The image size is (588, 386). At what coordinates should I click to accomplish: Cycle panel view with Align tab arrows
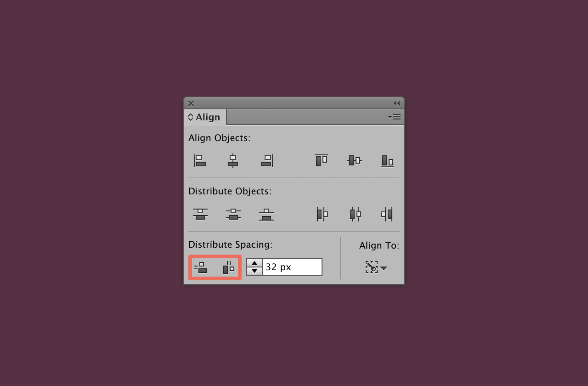coord(191,117)
